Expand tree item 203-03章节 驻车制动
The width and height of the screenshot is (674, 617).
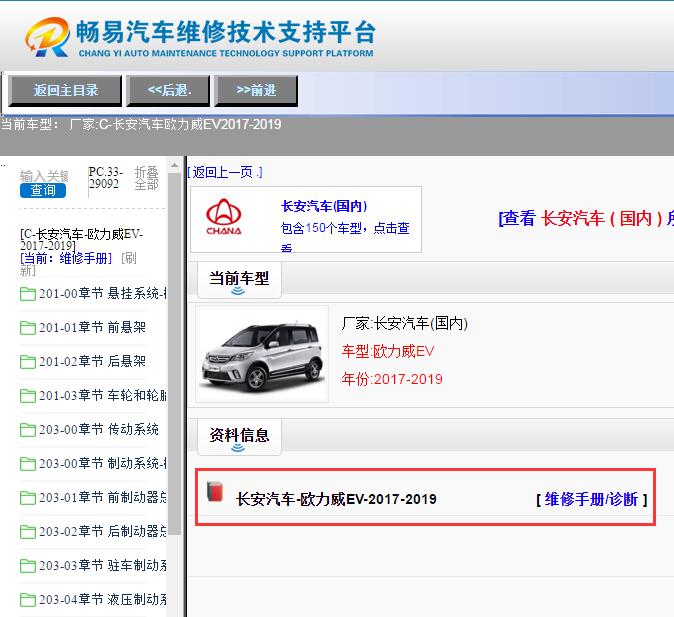pos(103,565)
